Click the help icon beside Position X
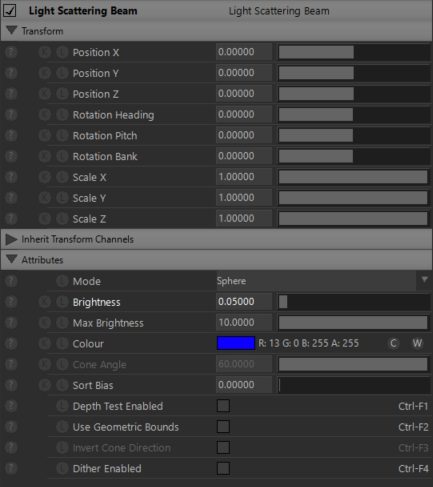Viewport: 433px width, 487px height. click(x=11, y=52)
